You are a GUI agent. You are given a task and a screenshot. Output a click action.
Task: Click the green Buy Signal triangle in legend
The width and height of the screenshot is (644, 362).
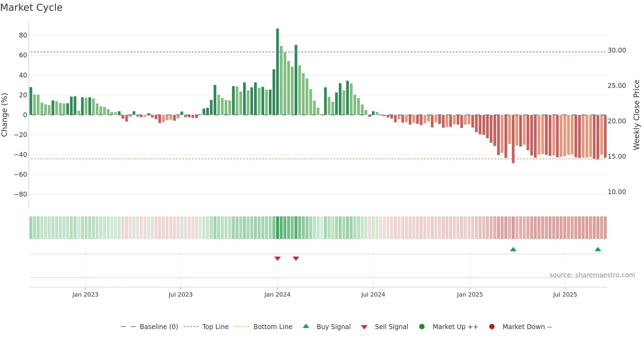point(306,326)
